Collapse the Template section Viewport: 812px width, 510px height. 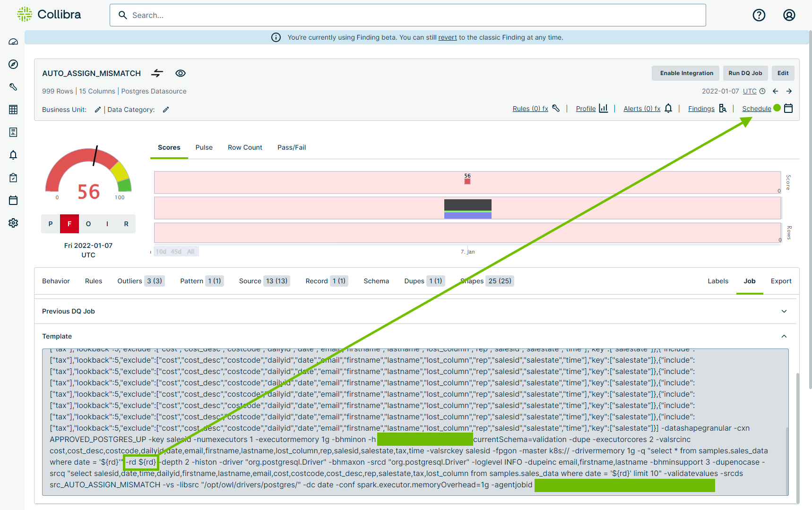point(784,336)
